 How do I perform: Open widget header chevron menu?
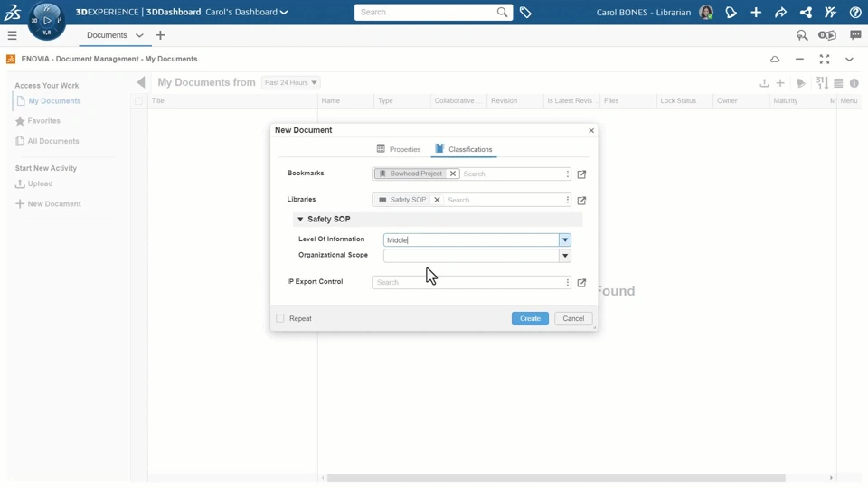tap(849, 60)
